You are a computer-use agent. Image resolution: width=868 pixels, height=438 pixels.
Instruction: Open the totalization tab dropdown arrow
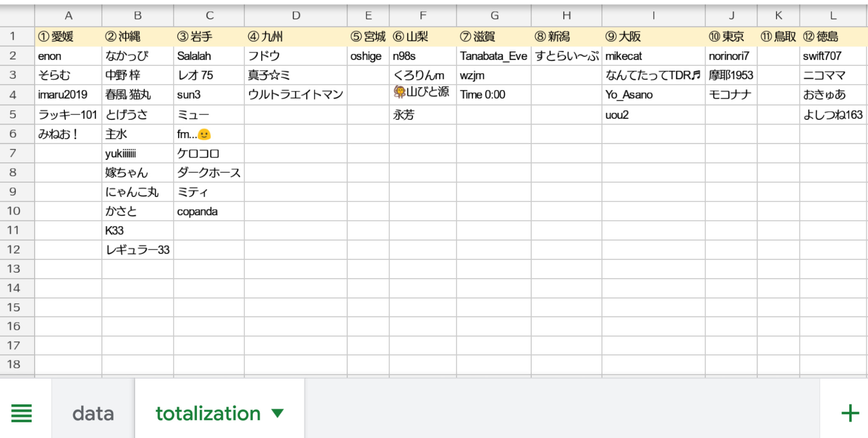277,413
